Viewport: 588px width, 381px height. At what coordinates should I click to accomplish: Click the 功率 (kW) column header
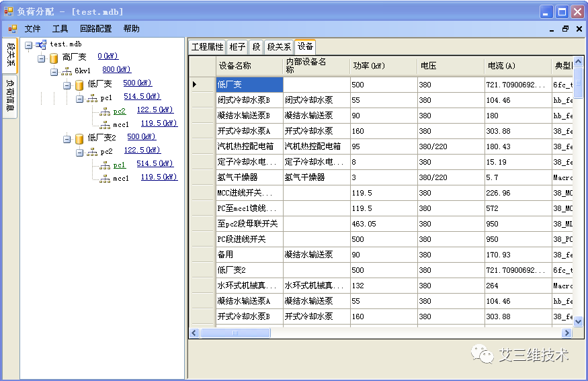click(384, 67)
